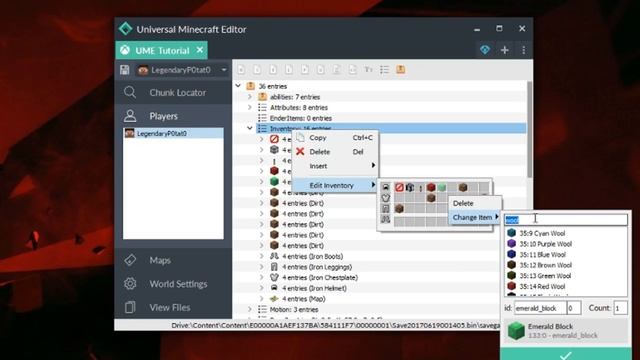This screenshot has height=360, width=640.
Task: Select the dirt block beside leggings slot icon
Action: (x=399, y=209)
